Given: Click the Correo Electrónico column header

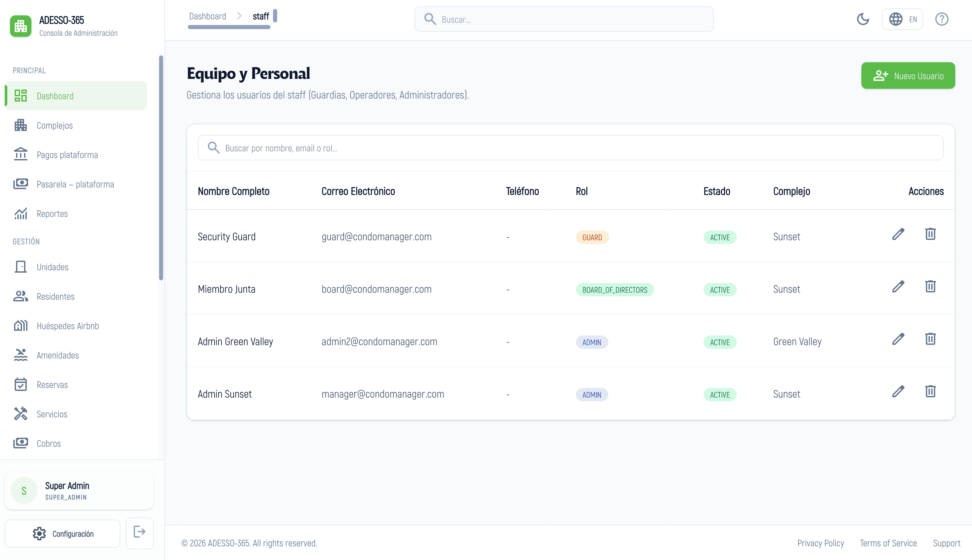Looking at the screenshot, I should click(358, 191).
